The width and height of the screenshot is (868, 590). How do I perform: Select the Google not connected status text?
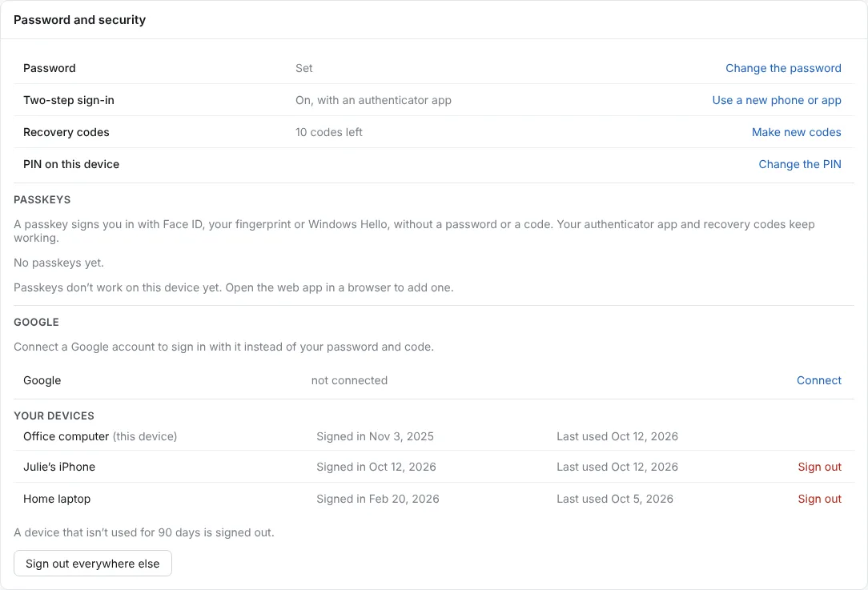pyautogui.click(x=349, y=380)
